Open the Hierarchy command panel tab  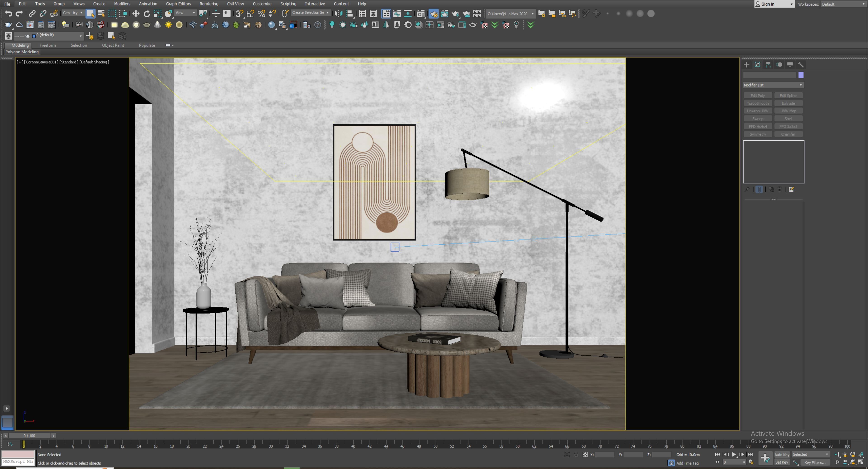click(x=768, y=65)
